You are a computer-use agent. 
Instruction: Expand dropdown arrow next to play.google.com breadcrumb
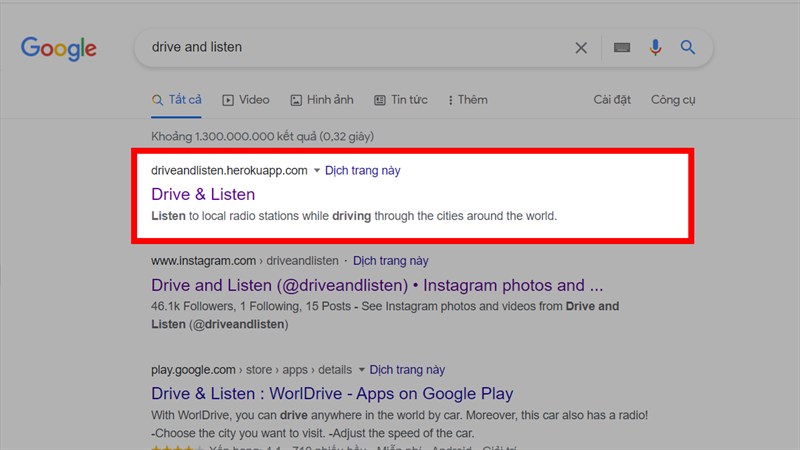tap(361, 370)
